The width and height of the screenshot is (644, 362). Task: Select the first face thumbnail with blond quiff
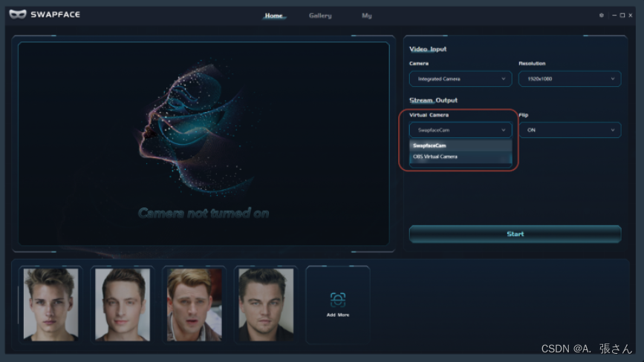[x=51, y=304]
